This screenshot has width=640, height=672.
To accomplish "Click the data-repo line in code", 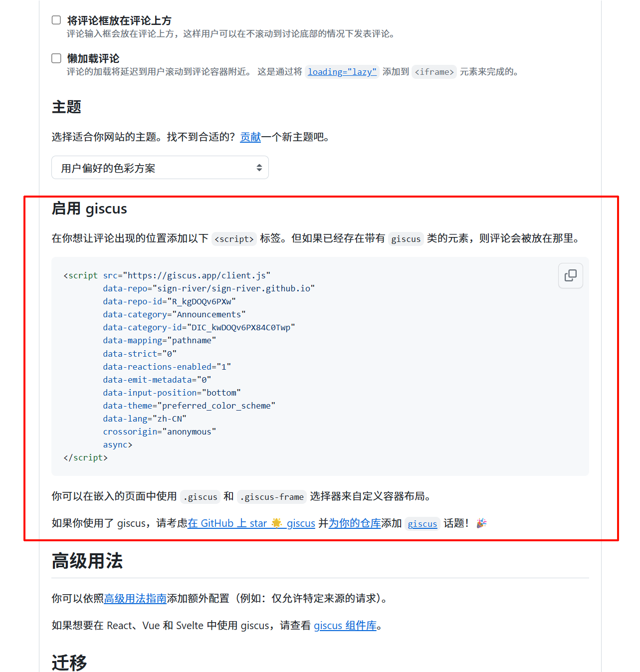I will click(209, 288).
